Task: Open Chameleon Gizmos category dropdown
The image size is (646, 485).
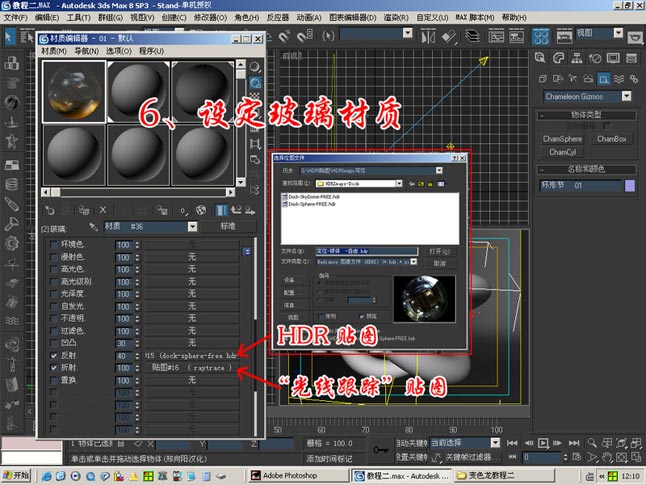Action: point(627,96)
